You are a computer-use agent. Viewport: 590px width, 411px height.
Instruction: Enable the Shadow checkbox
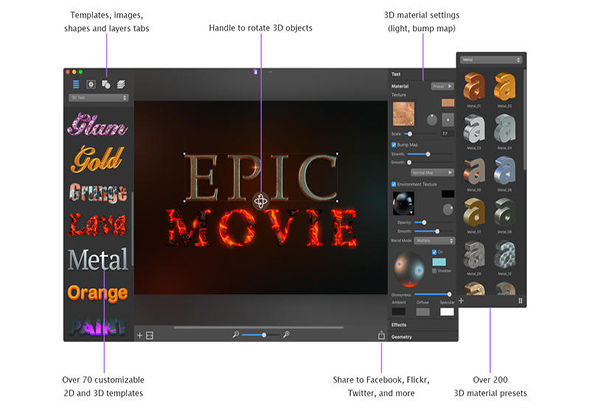[x=434, y=271]
